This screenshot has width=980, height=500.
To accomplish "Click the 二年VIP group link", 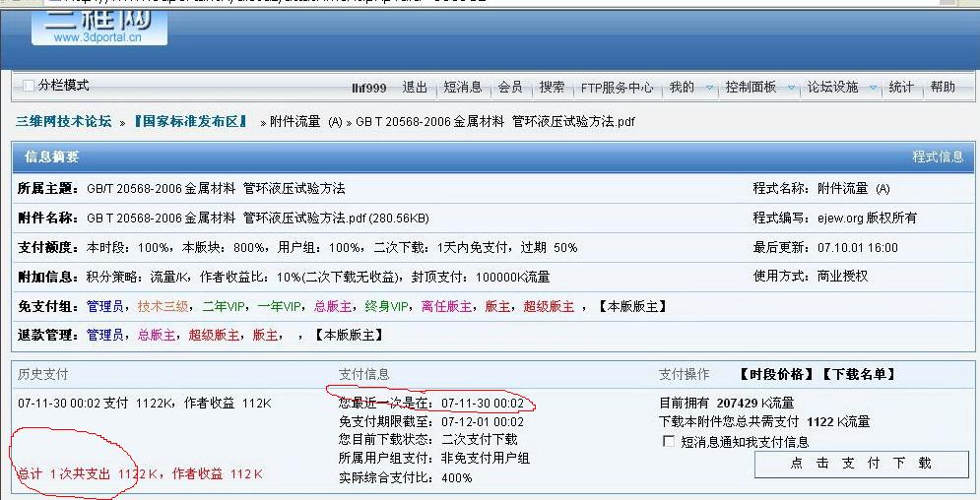I will tap(224, 306).
